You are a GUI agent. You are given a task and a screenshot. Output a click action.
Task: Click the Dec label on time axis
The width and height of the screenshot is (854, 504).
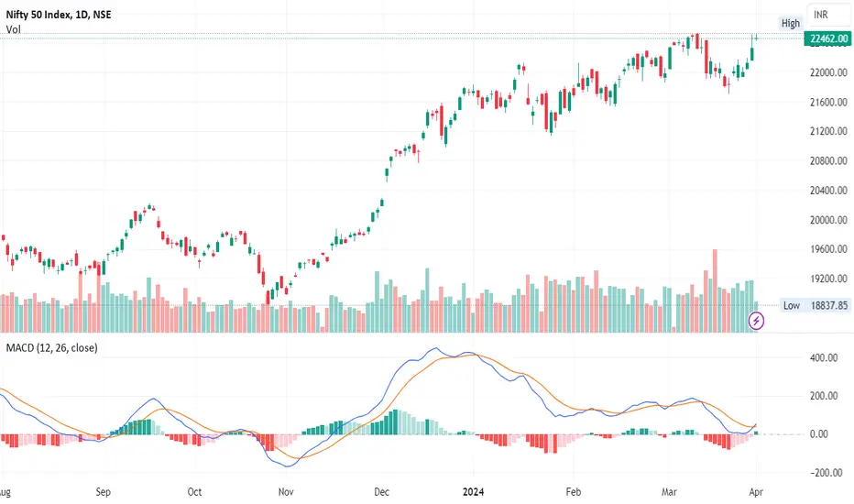(x=382, y=491)
